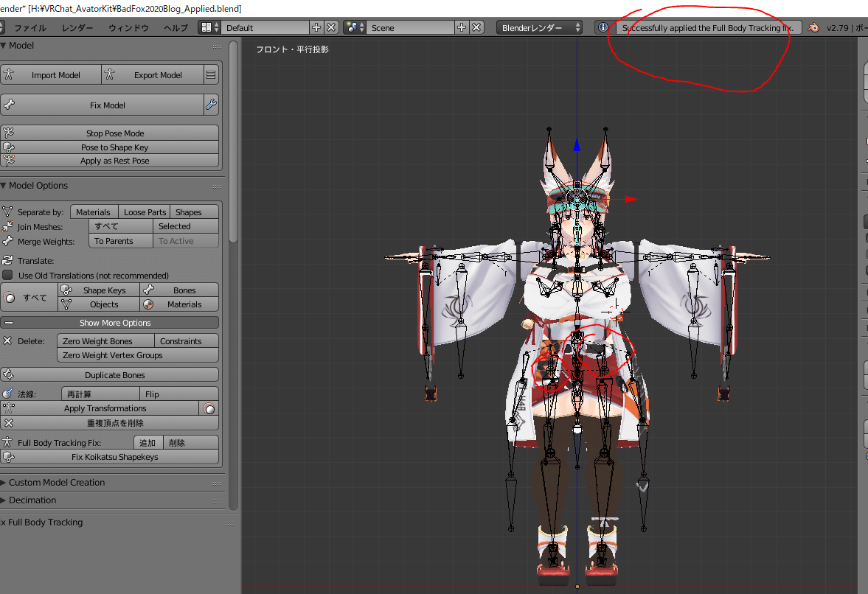Open Blenderレンダー engine dropdown

(x=539, y=28)
